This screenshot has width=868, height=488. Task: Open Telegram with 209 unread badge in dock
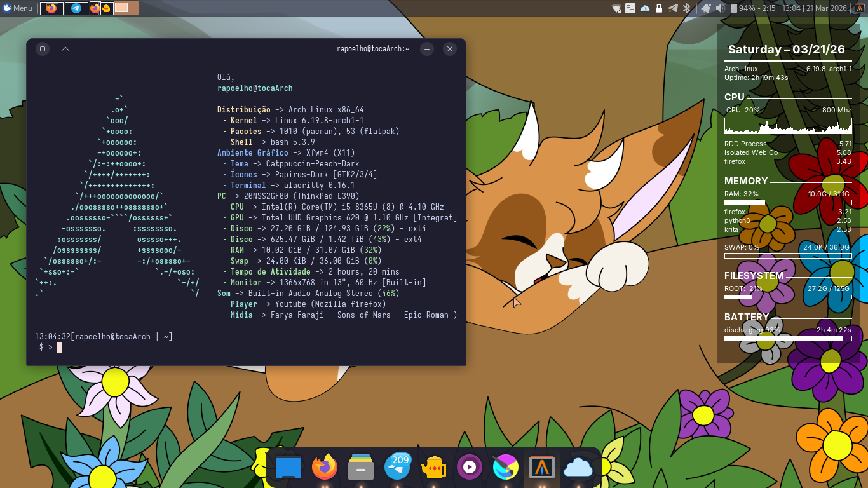point(397,468)
